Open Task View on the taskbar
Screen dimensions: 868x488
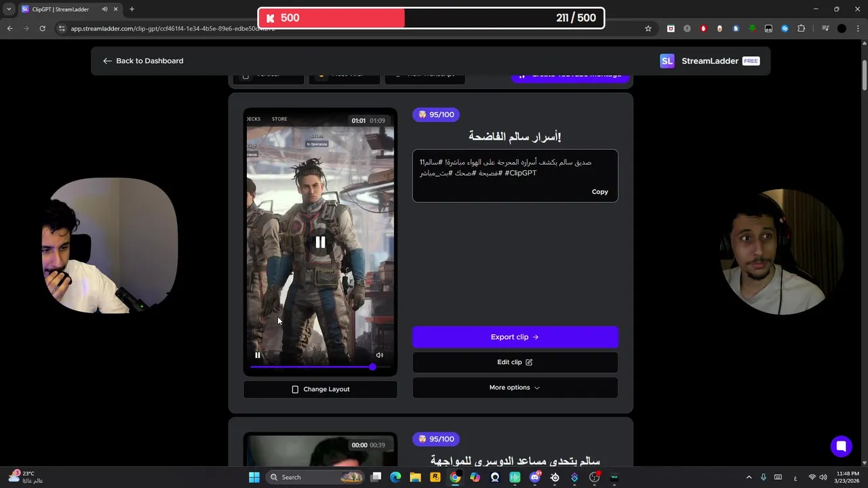pyautogui.click(x=376, y=477)
